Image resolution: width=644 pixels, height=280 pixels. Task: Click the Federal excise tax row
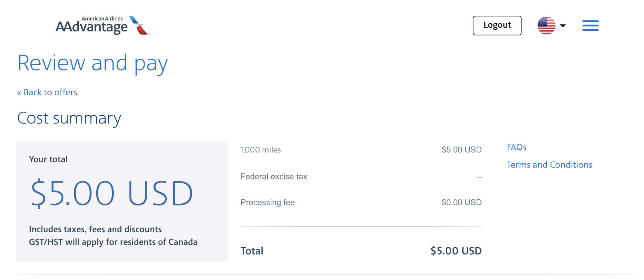[x=274, y=176]
